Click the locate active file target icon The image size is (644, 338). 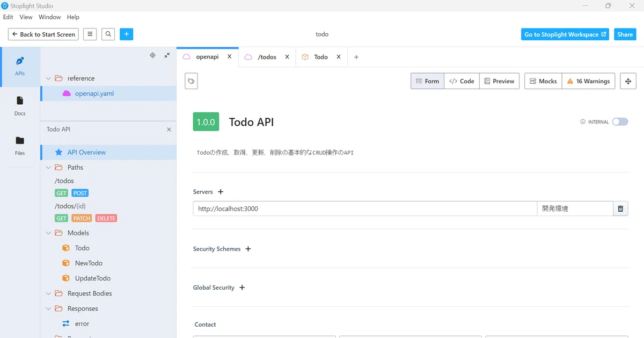[152, 55]
